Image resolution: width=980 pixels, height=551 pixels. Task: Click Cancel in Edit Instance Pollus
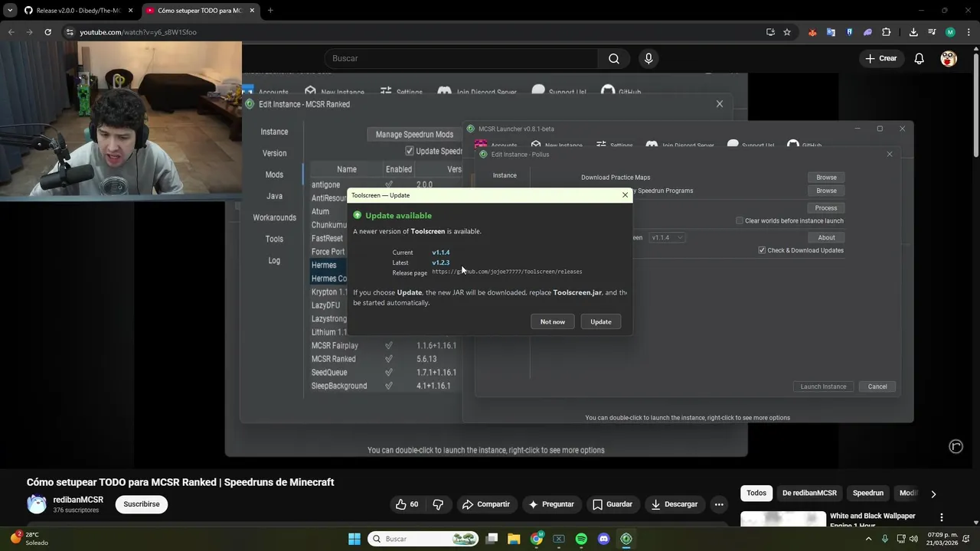pos(877,386)
